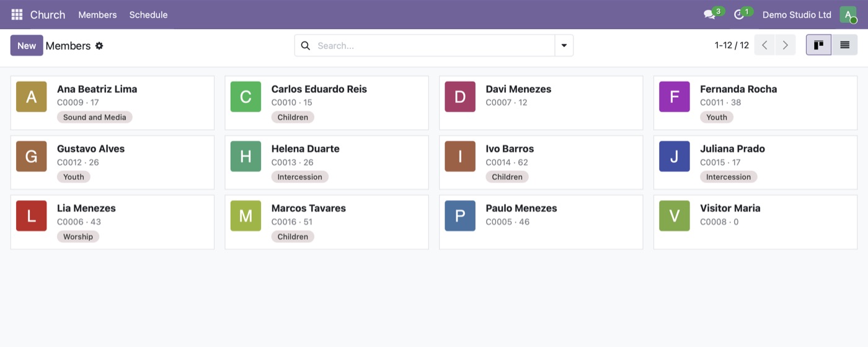The height and width of the screenshot is (347, 868).
Task: Open the Lia Menezes name
Action: (86, 208)
